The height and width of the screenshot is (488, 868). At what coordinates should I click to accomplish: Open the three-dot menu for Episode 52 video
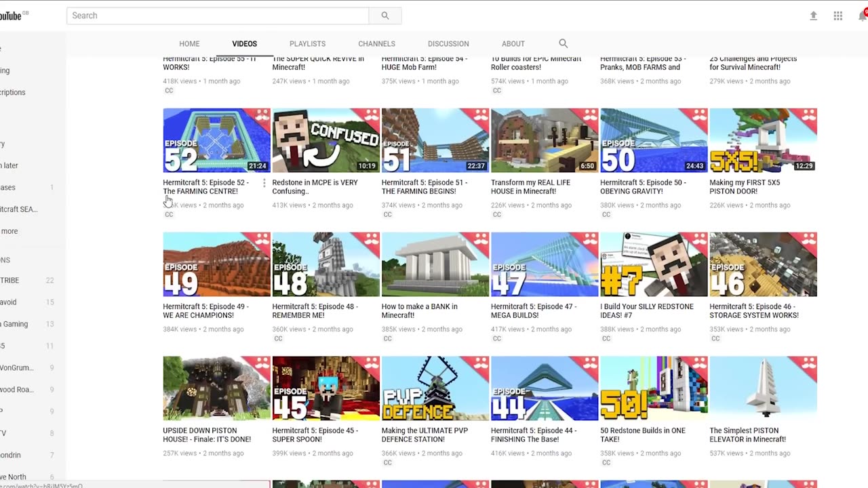point(264,184)
